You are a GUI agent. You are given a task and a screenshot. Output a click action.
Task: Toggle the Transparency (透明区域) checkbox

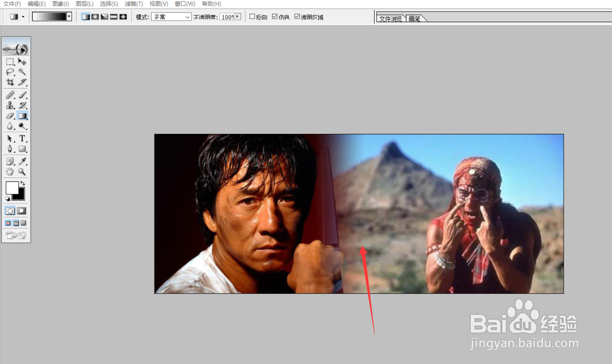[297, 16]
